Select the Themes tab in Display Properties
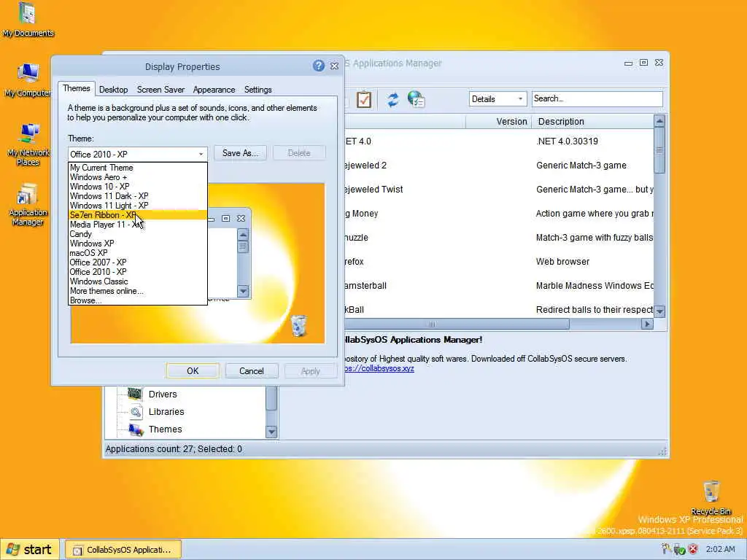 click(76, 88)
